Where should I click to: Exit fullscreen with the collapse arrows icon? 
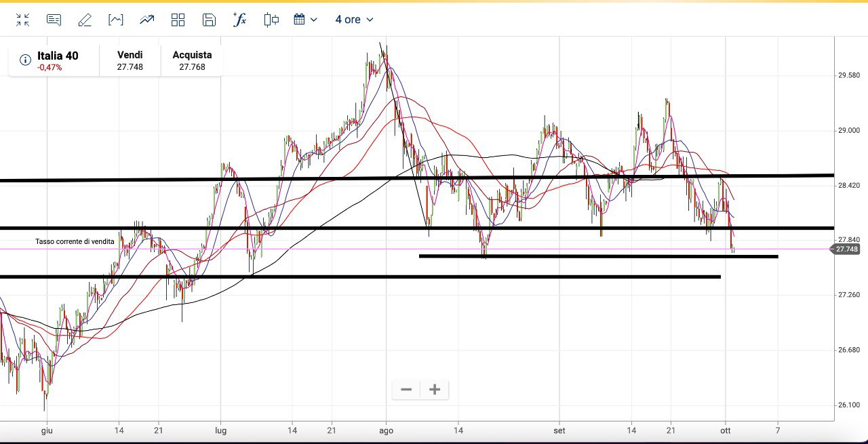pos(22,20)
